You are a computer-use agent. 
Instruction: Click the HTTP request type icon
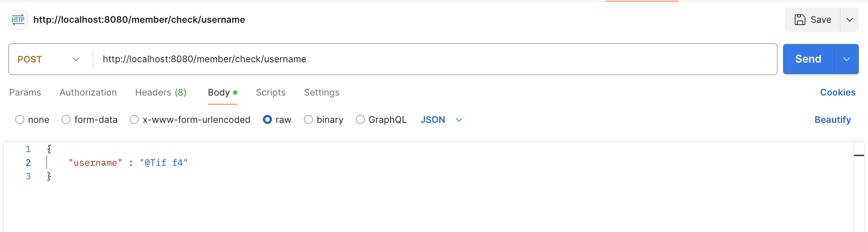[x=18, y=20]
